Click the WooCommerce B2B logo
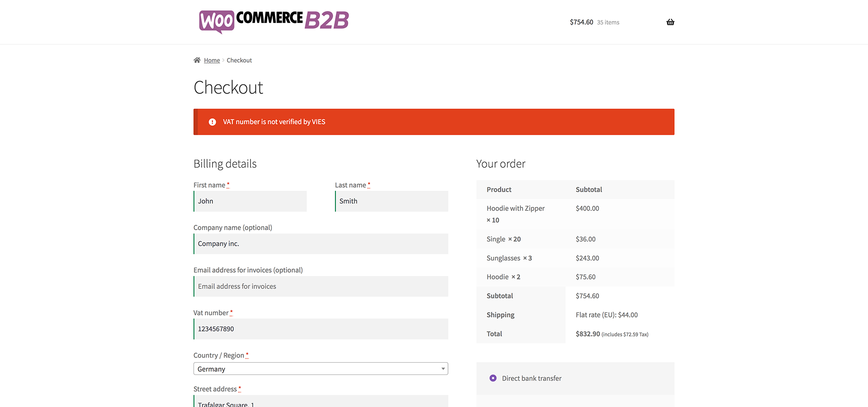 (x=274, y=21)
